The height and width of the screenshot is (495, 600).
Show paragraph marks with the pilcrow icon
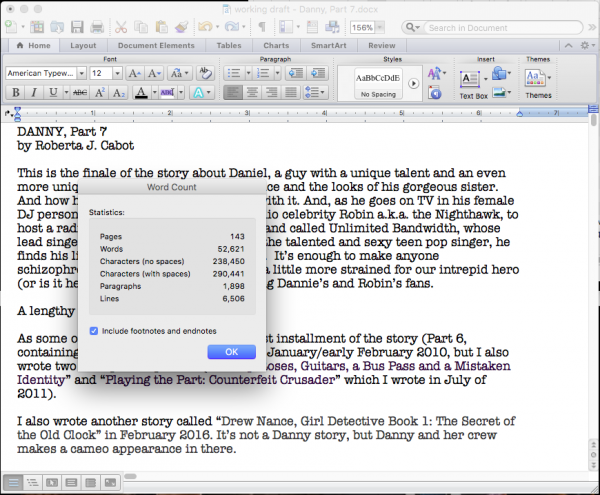pyautogui.click(x=262, y=27)
